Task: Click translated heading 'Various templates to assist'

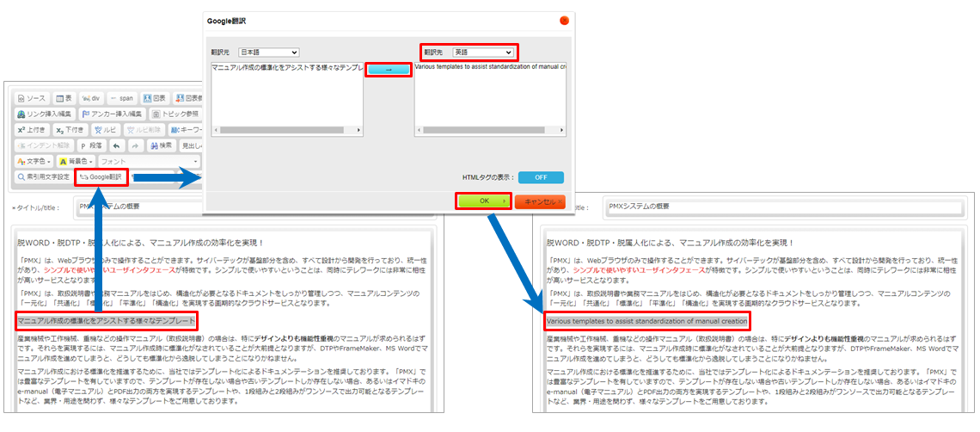Action: pyautogui.click(x=646, y=321)
